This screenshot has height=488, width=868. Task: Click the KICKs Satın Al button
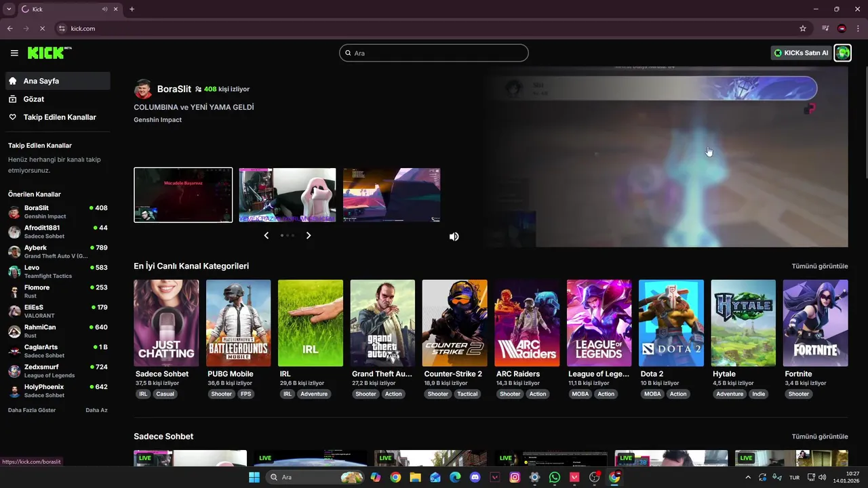[801, 53]
